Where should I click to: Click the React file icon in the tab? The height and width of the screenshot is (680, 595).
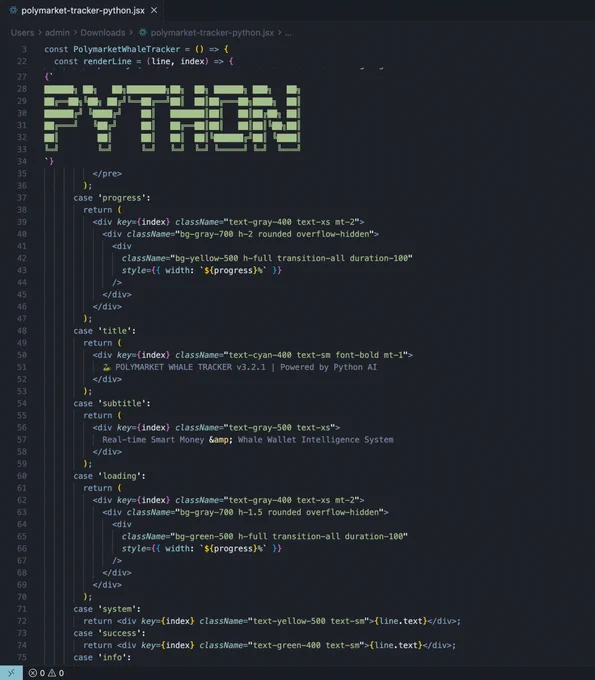[x=13, y=10]
